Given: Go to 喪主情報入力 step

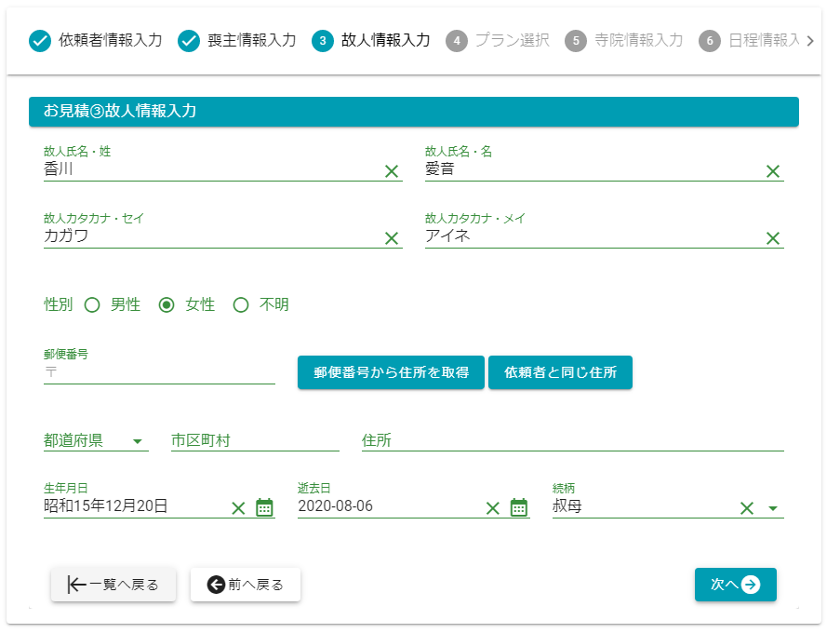Looking at the screenshot, I should click(237, 41).
